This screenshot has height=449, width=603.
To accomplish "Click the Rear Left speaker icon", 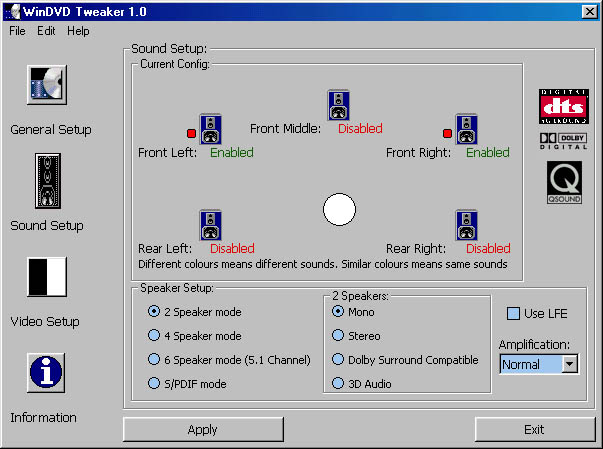I will [210, 225].
